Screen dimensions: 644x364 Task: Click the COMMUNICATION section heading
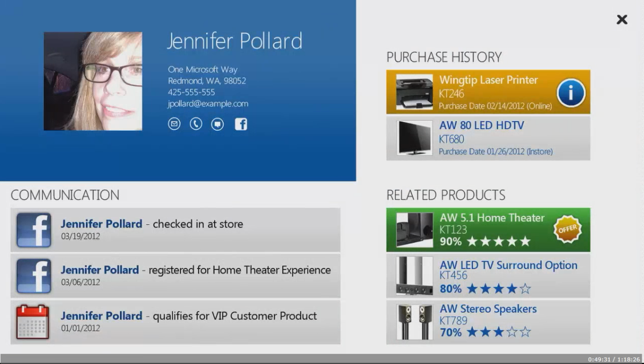point(65,195)
